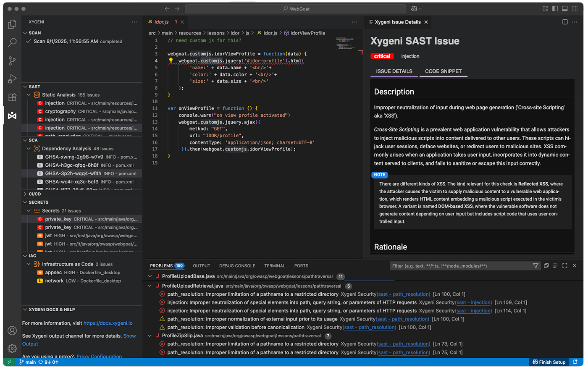This screenshot has height=370, width=588.
Task: Toggle the Panel visibility control in title bar
Action: (x=564, y=8)
